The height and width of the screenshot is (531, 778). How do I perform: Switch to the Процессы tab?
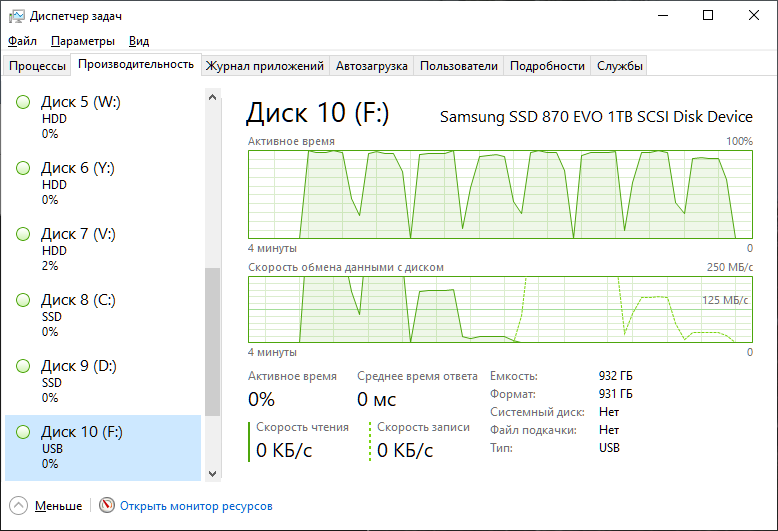[37, 66]
